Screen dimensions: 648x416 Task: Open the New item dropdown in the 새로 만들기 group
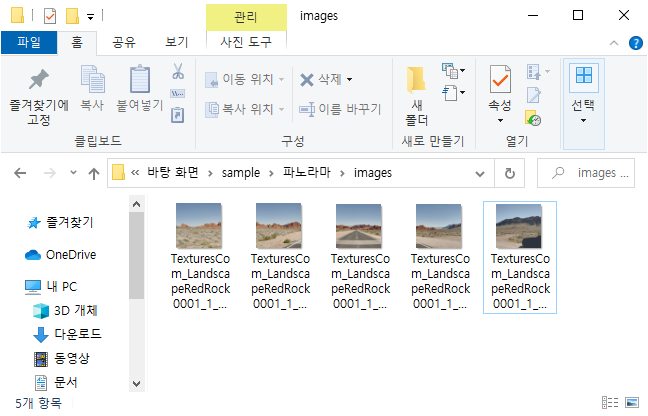453,71
